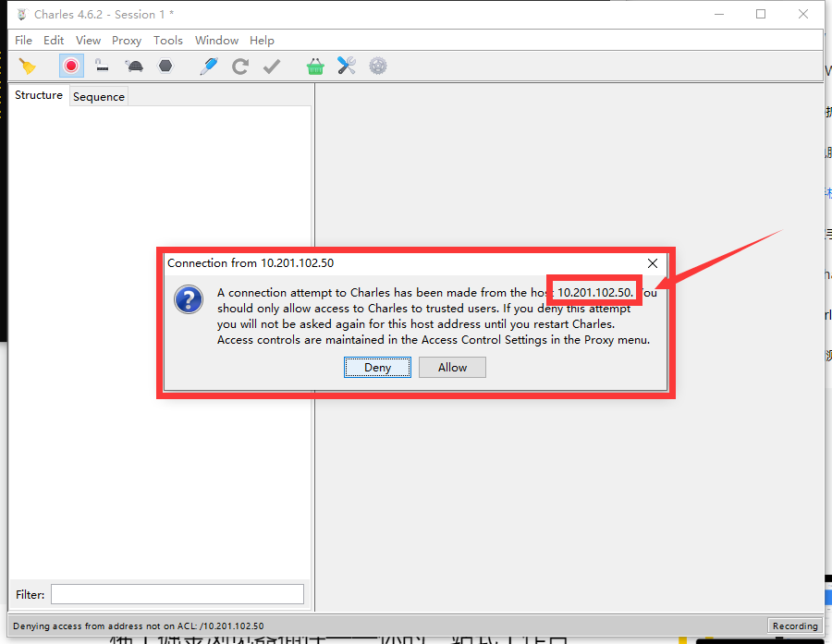Open the File menu

[x=23, y=41]
